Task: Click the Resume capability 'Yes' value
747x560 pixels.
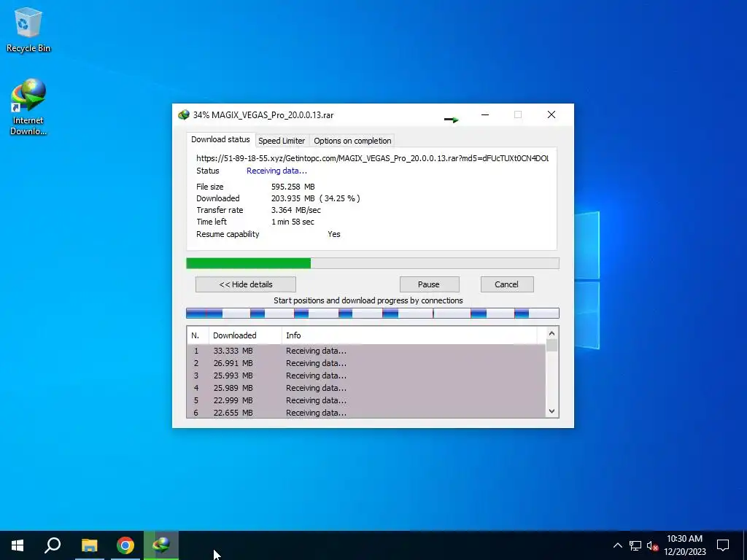Action: [334, 234]
